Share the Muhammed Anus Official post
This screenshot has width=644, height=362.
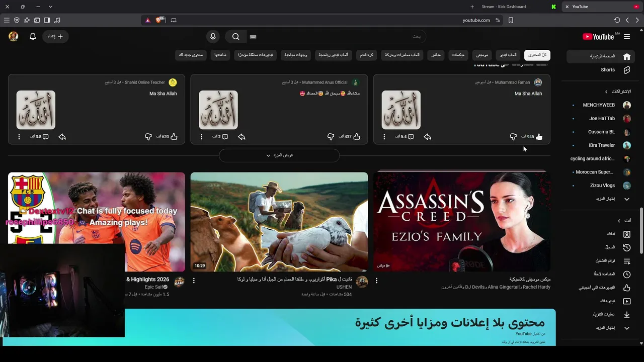242,137
